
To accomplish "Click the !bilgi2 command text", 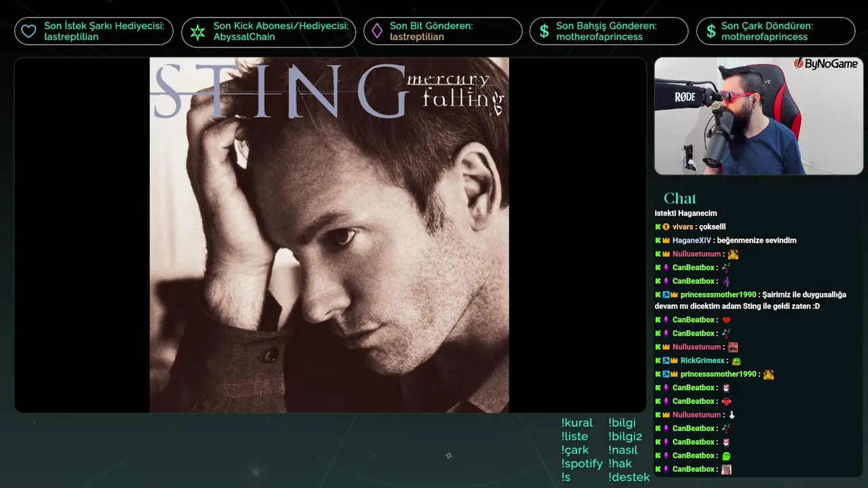I will 625,436.
